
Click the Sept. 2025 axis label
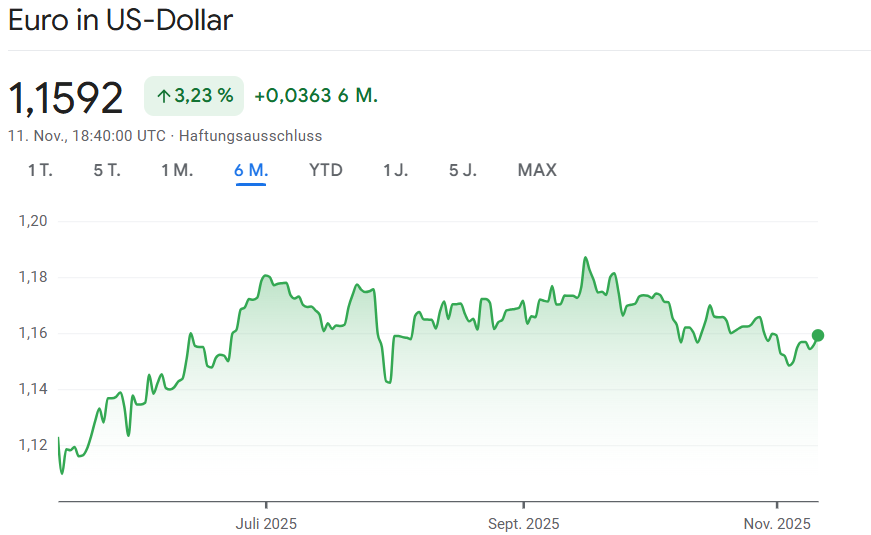(x=524, y=524)
